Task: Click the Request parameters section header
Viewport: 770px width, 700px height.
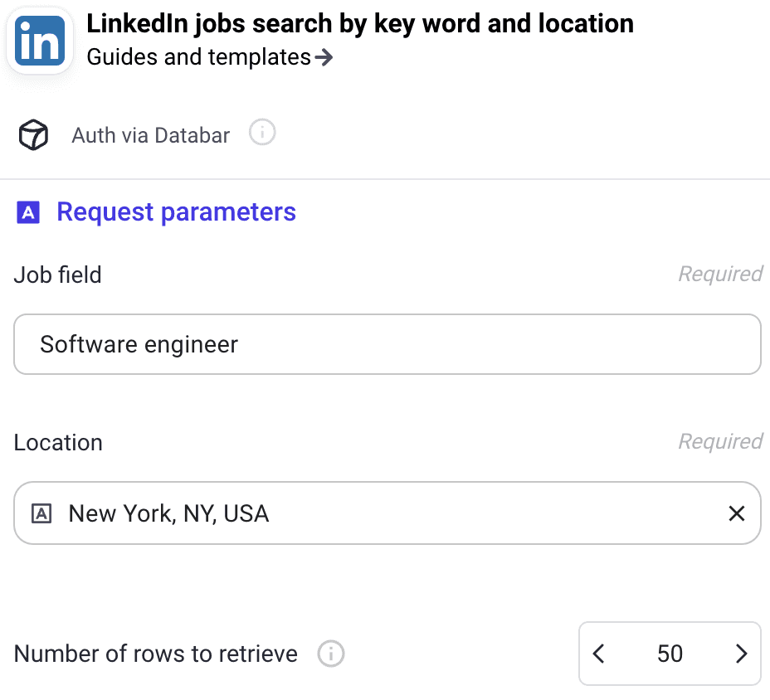Action: (x=176, y=212)
